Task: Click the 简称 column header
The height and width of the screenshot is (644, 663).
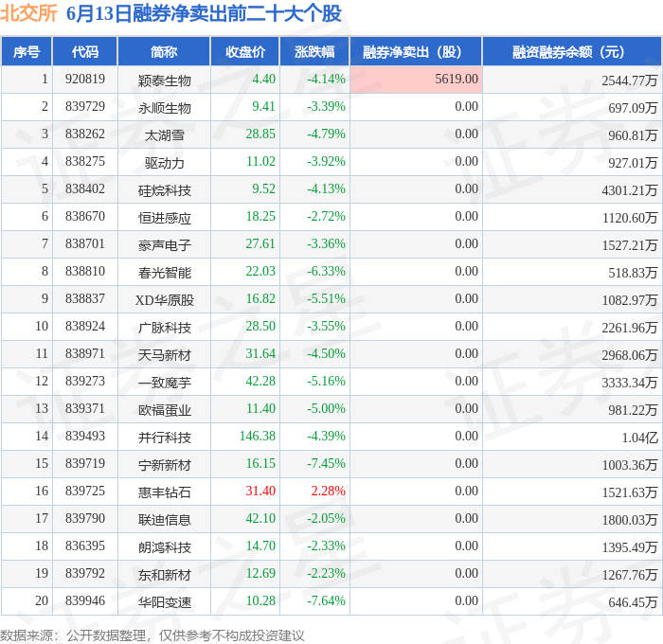Action: coord(164,51)
